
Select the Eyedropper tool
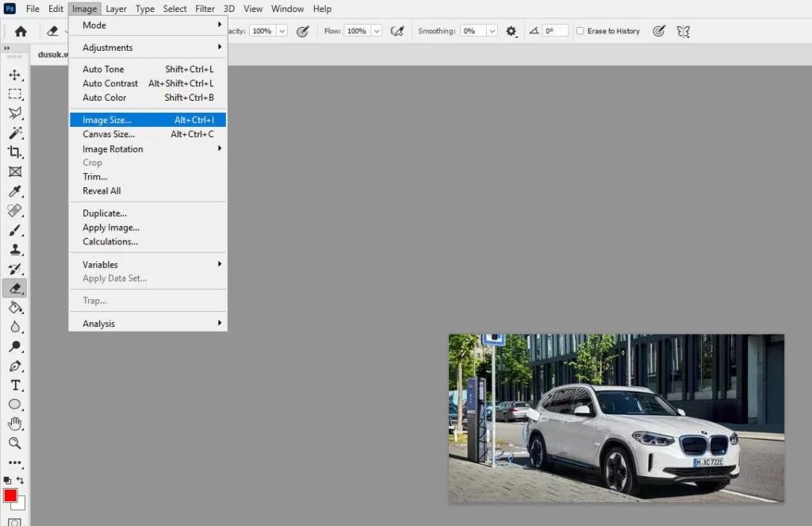pyautogui.click(x=15, y=191)
